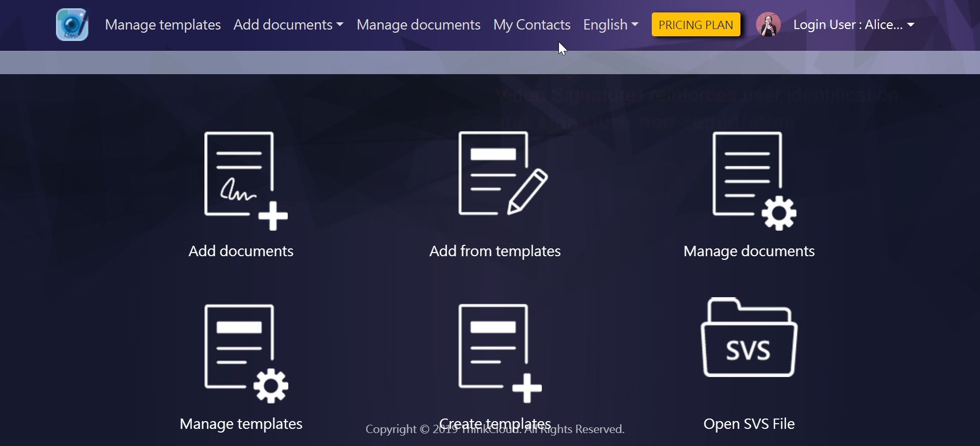Click the Add from templates label
This screenshot has width=980, height=446.
point(495,251)
